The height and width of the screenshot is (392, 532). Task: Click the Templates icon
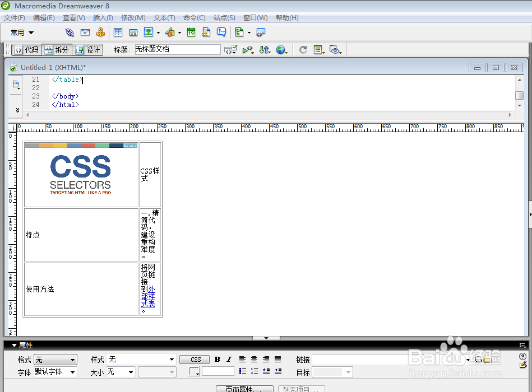click(239, 32)
